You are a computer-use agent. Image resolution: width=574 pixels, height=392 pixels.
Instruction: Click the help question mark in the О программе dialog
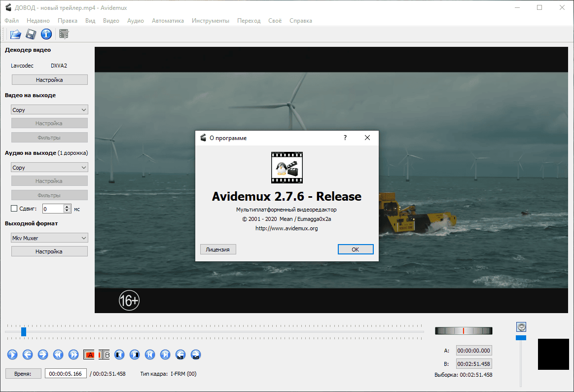345,138
